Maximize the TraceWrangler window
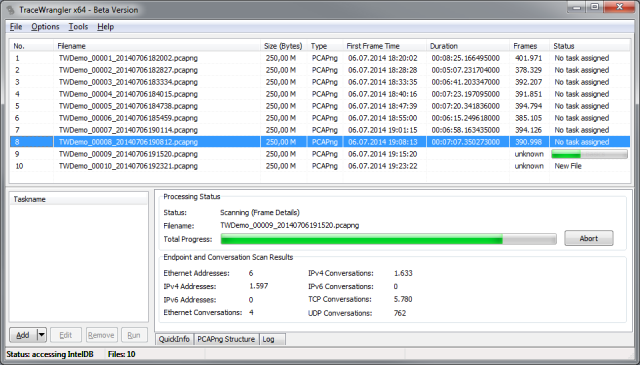The image size is (640, 365). coord(595,7)
